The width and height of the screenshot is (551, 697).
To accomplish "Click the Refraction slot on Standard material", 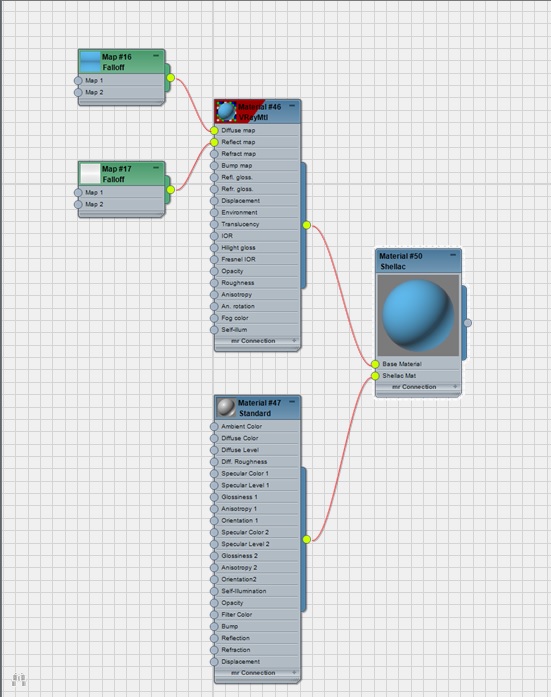I will coord(236,650).
